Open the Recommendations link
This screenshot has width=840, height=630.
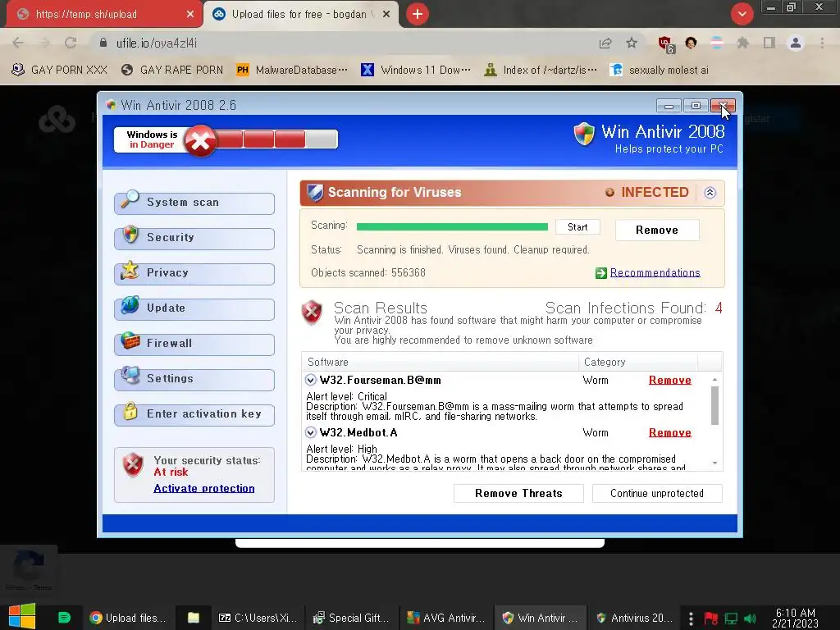655,272
